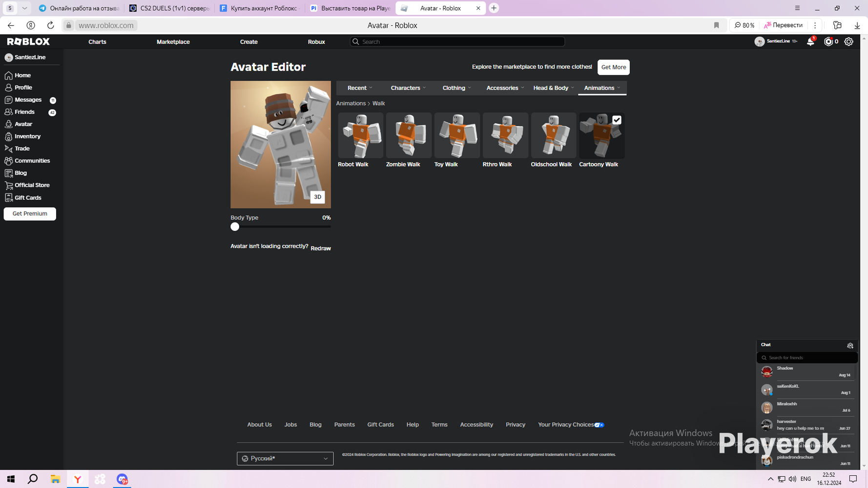Open Home in the Roblox sidebar
The height and width of the screenshot is (488, 868).
(18, 75)
